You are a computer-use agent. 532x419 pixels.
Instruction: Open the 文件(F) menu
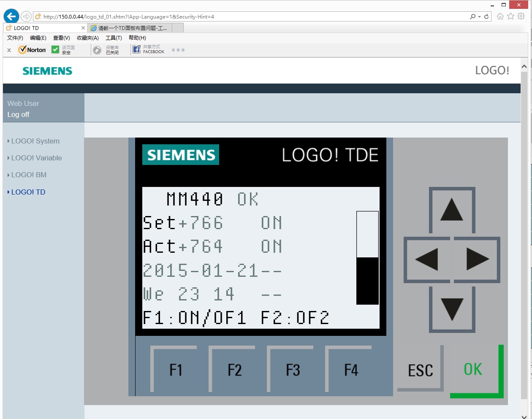click(x=15, y=38)
